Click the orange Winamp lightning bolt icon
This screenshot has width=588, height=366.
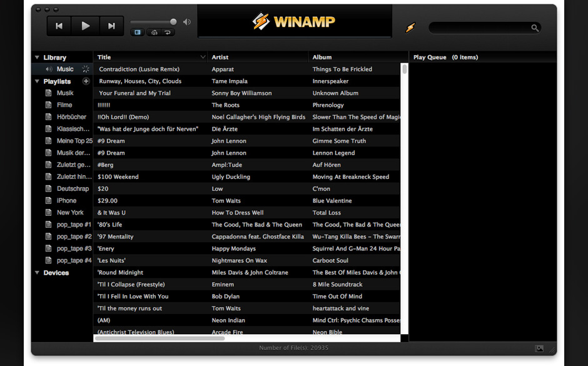click(x=410, y=28)
